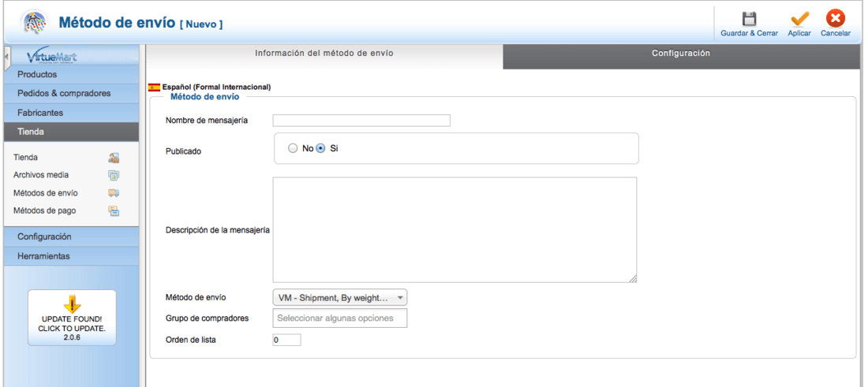Click the Spanish flag language icon

point(155,87)
